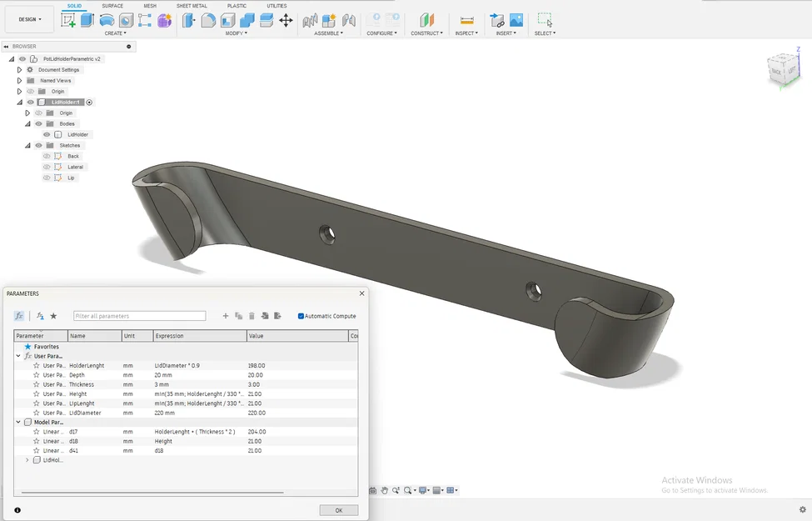Toggle Automatic Compute in Parameters dialog
The height and width of the screenshot is (521, 812).
(301, 315)
